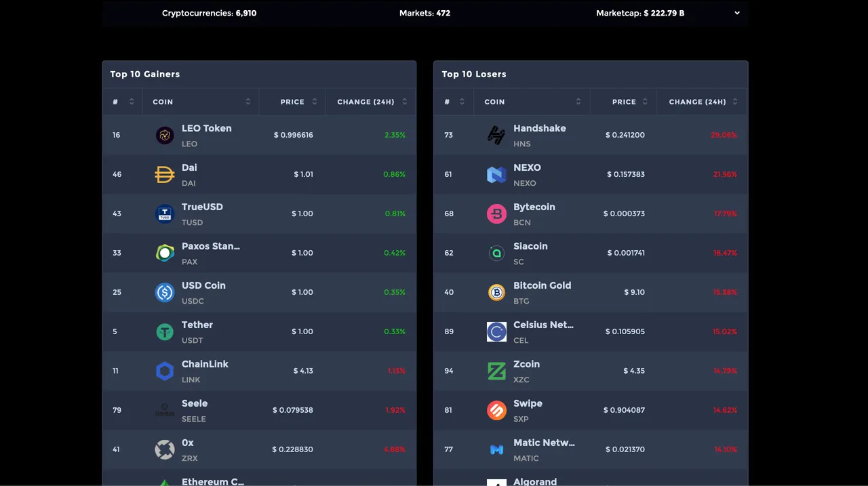Click the Seele coin logo

coord(165,410)
